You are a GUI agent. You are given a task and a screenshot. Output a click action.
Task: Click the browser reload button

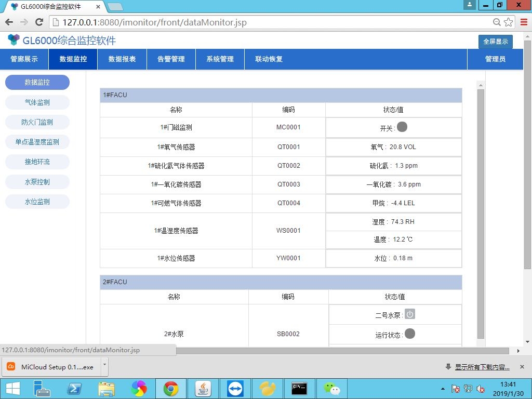click(x=39, y=22)
